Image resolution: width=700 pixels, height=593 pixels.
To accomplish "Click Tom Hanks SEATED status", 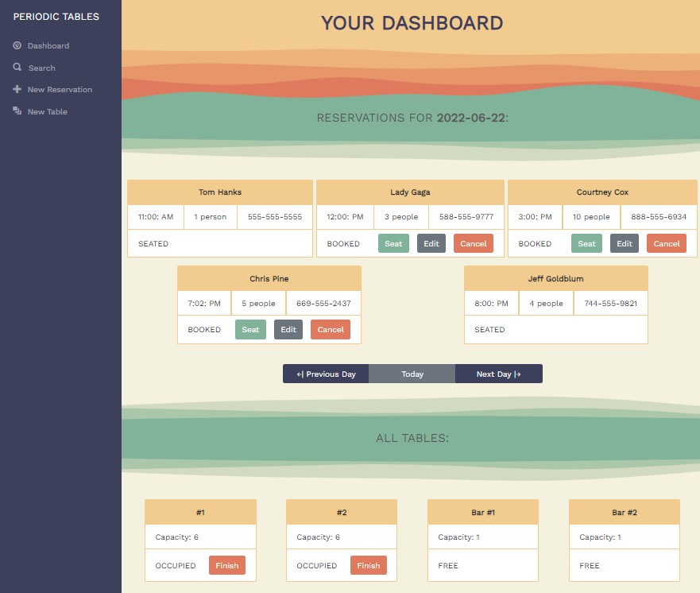I will 153,244.
